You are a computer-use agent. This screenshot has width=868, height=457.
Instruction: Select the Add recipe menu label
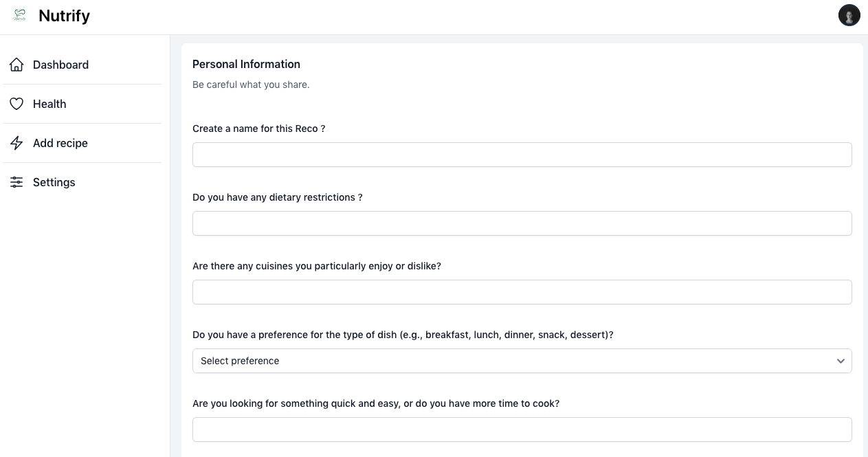tap(60, 143)
